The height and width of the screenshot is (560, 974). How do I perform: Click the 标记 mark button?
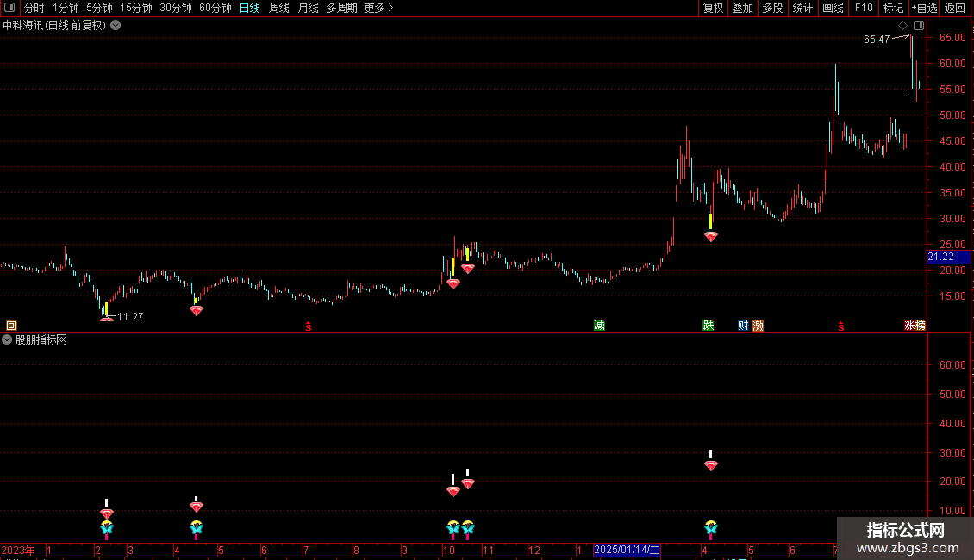tap(893, 8)
